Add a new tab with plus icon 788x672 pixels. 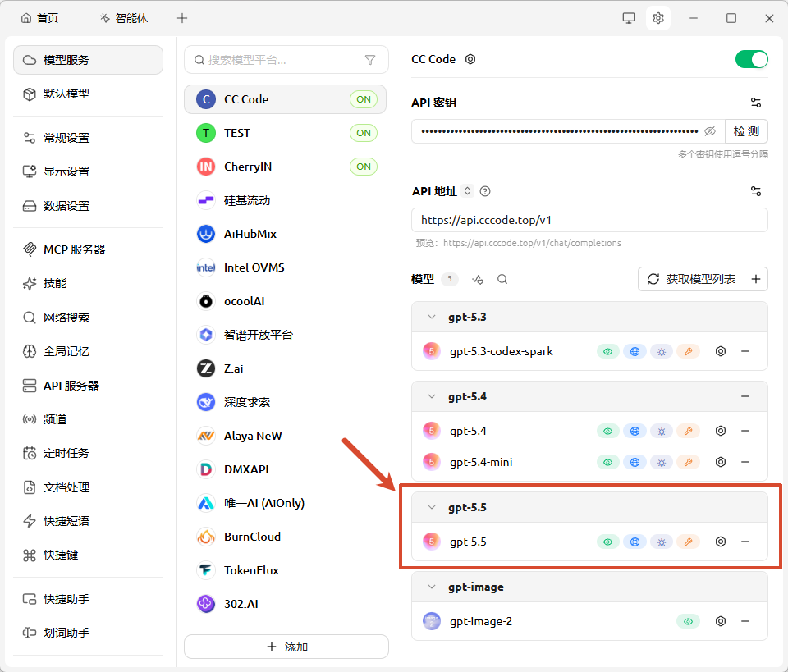(182, 19)
